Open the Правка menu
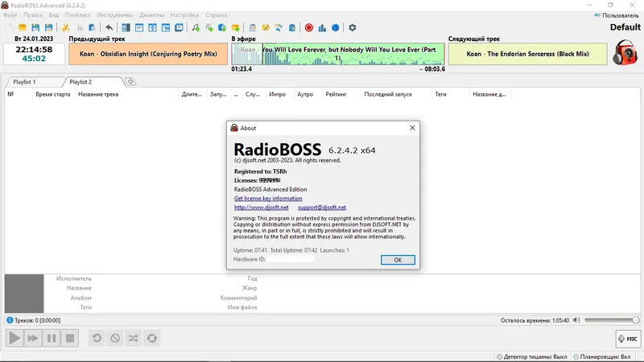 click(x=32, y=15)
